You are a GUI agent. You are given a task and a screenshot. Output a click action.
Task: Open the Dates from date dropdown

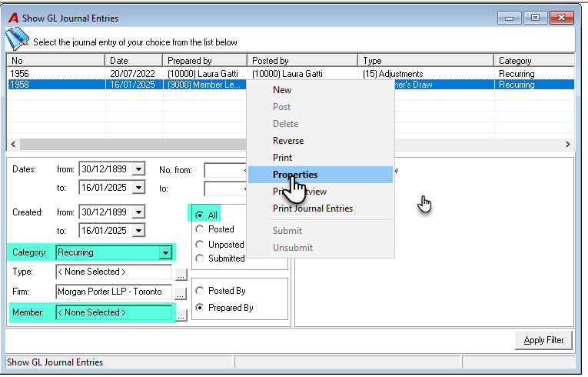(x=139, y=169)
